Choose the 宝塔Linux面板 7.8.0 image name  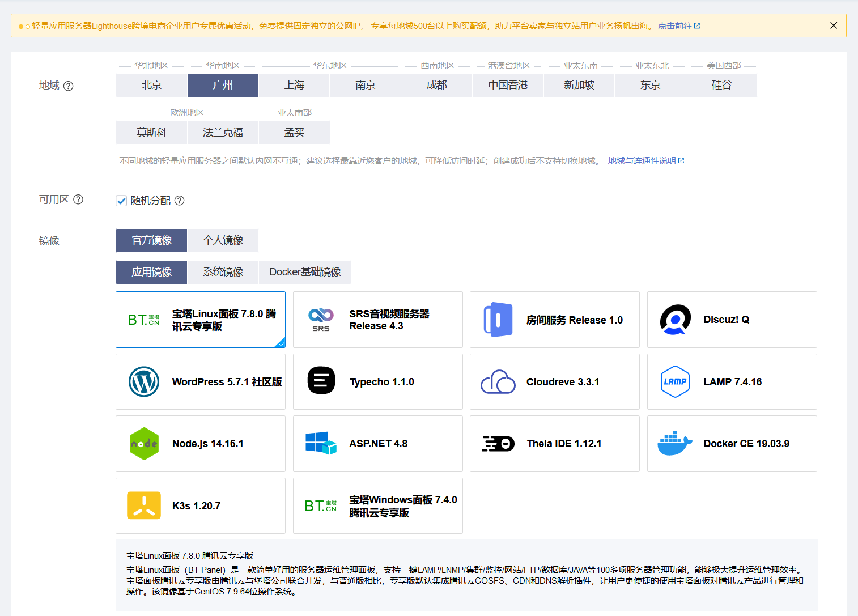pos(224,320)
